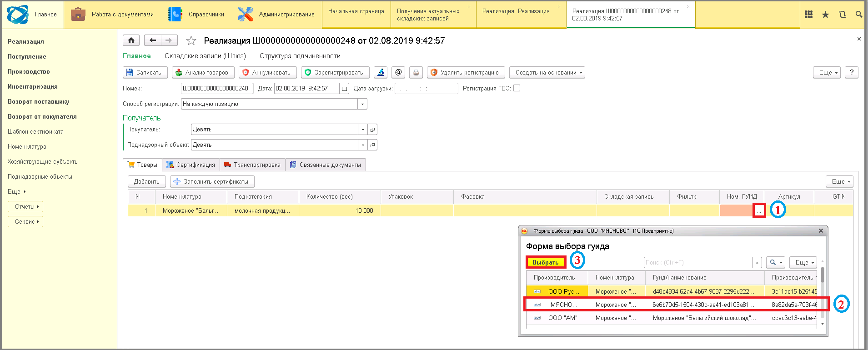Click the yellow Выбрать button
Image resolution: width=868 pixels, height=350 pixels.
[546, 262]
